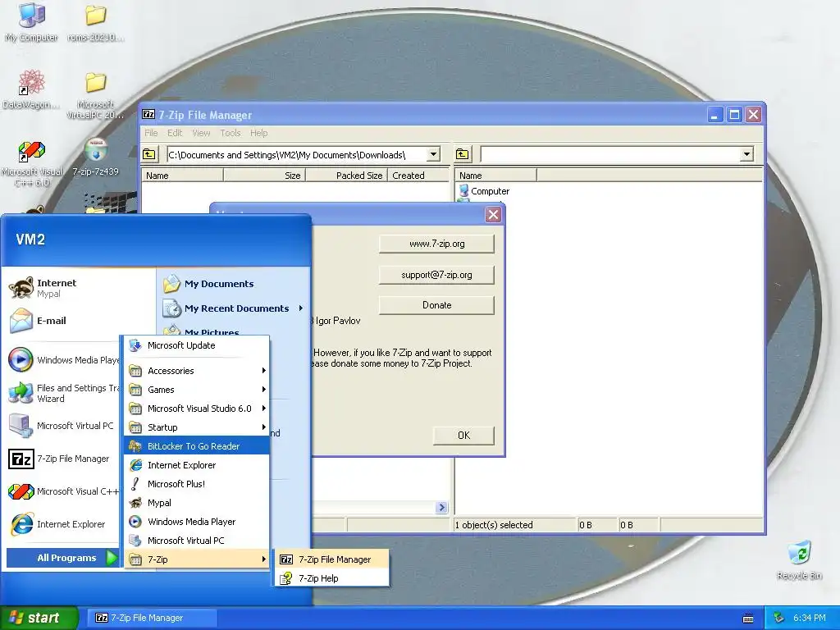
Task: Expand Games program group
Action: (x=197, y=390)
